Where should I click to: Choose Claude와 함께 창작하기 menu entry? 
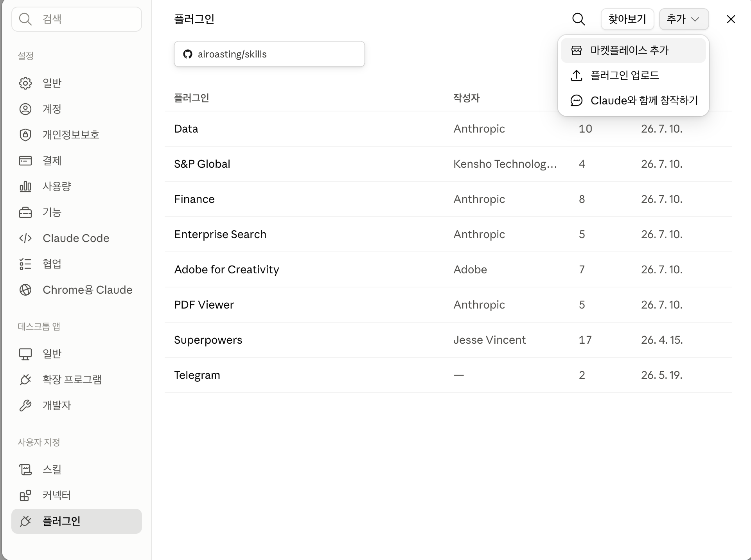pos(633,101)
